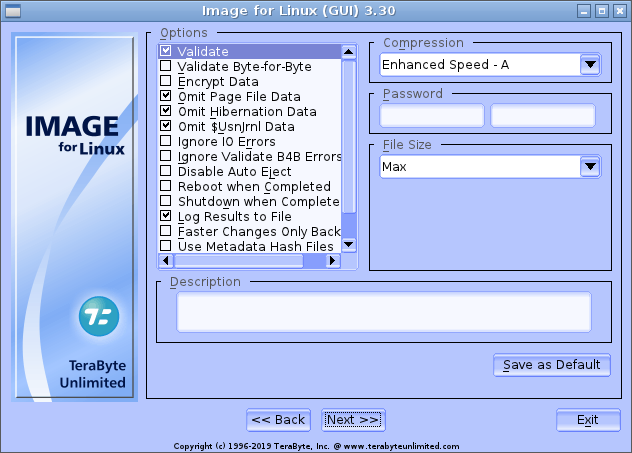The height and width of the screenshot is (453, 632).
Task: Check Faster Changes Only Backup option
Action: point(165,231)
